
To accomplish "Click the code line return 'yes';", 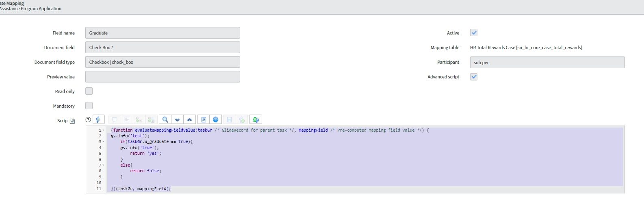I will tap(145, 154).
